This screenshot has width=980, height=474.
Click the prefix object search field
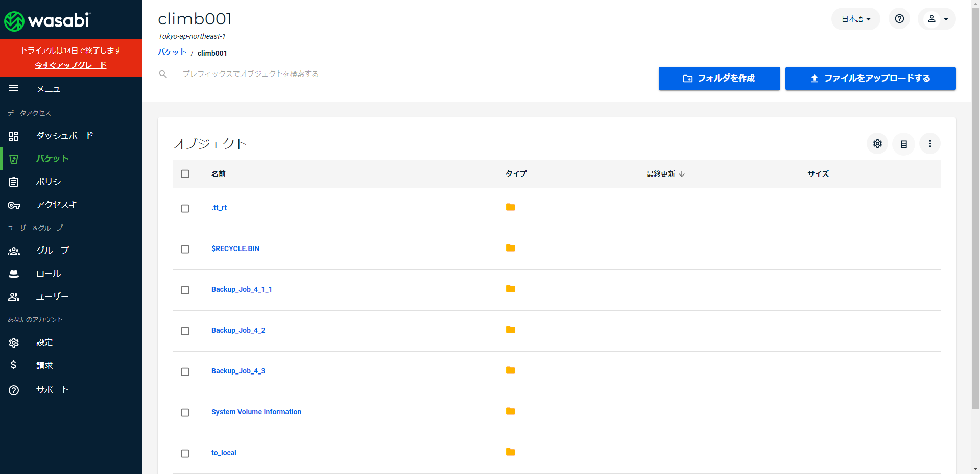(x=347, y=74)
